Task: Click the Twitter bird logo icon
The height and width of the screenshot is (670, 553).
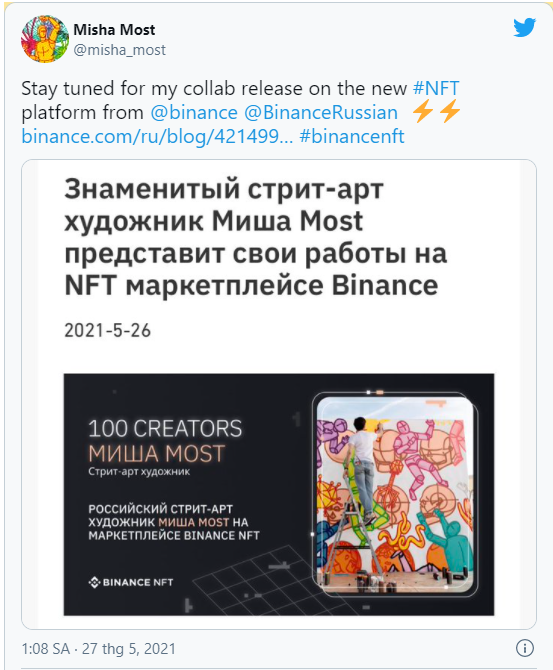Action: click(525, 28)
